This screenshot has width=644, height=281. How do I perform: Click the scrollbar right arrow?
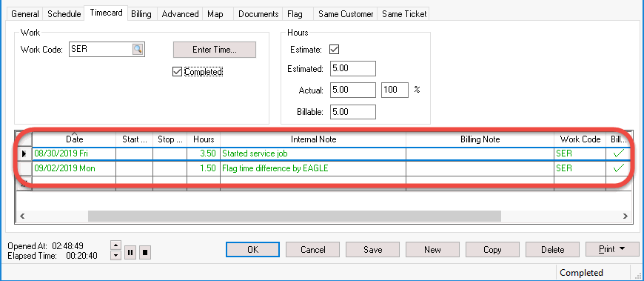(x=625, y=216)
